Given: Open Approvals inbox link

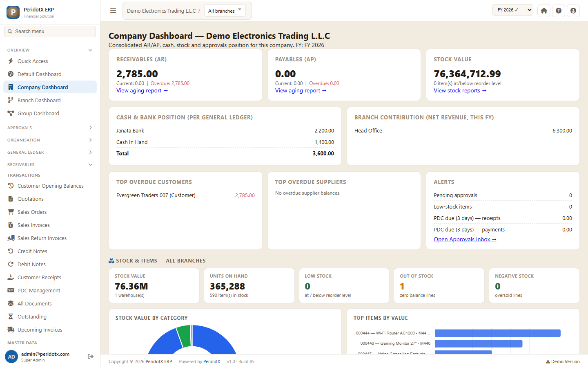Looking at the screenshot, I should tap(465, 240).
